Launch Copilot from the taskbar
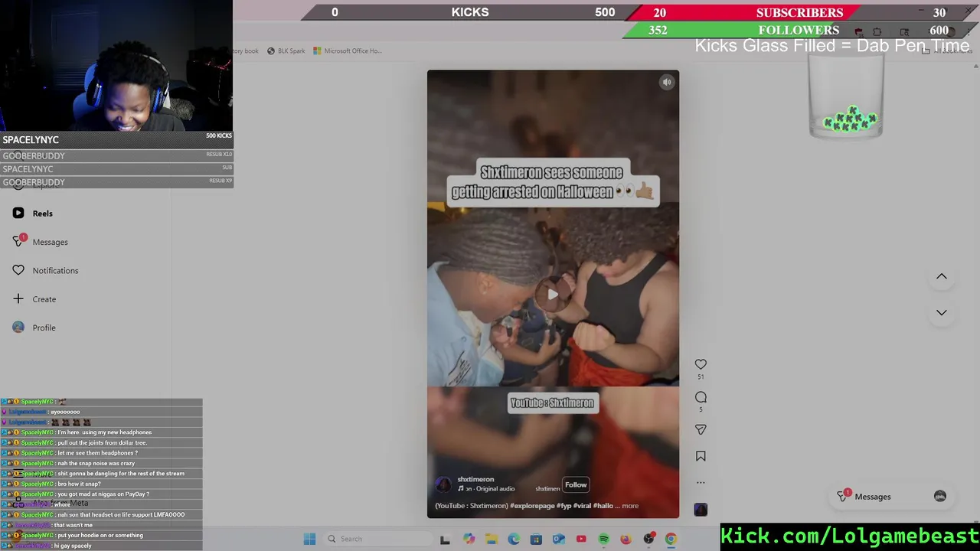This screenshot has width=980, height=551. (469, 540)
